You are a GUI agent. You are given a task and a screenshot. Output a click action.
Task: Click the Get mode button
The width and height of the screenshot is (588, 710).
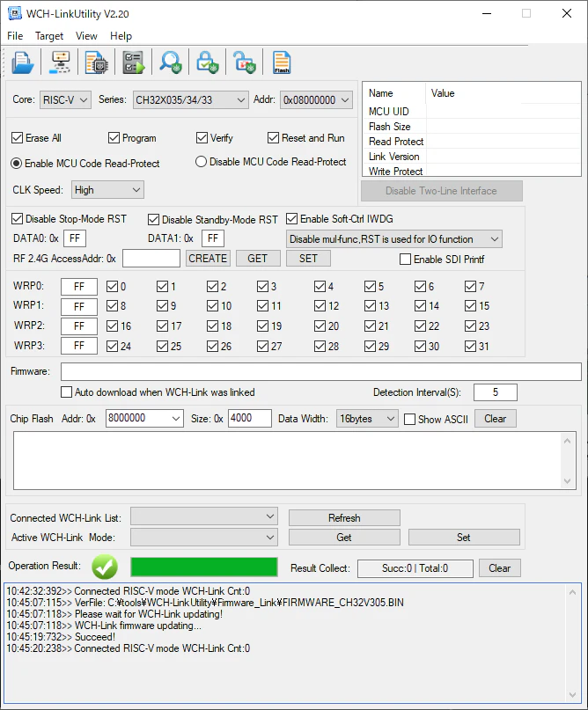(344, 538)
